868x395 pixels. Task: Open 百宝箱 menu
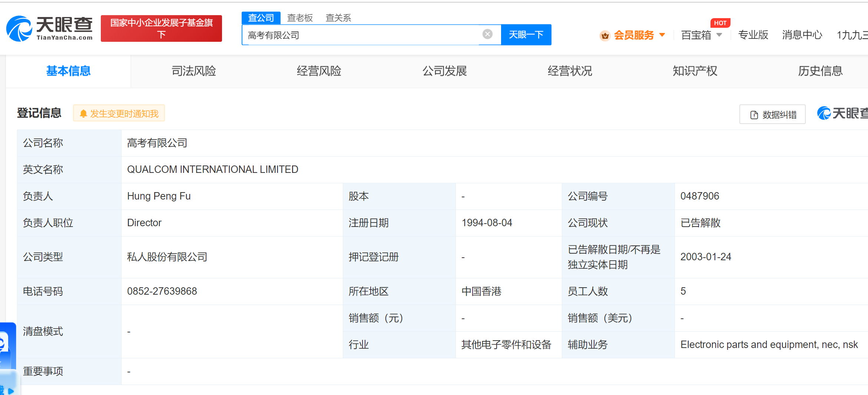696,35
